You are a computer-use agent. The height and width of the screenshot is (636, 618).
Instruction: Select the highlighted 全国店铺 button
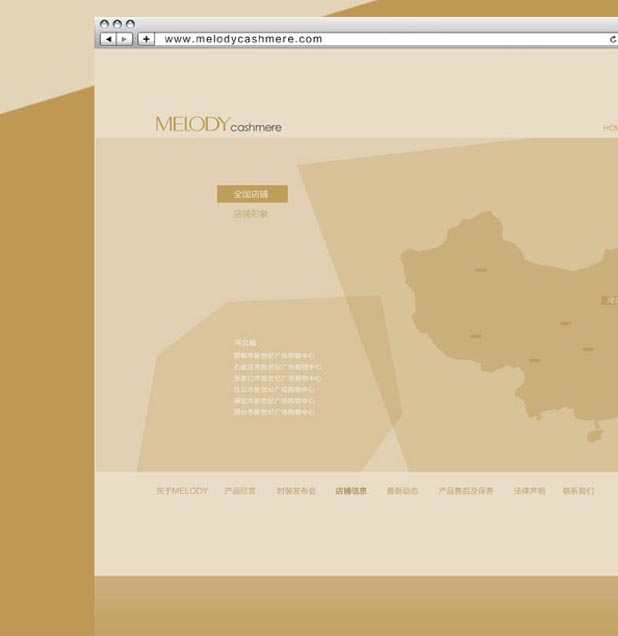pos(252,194)
